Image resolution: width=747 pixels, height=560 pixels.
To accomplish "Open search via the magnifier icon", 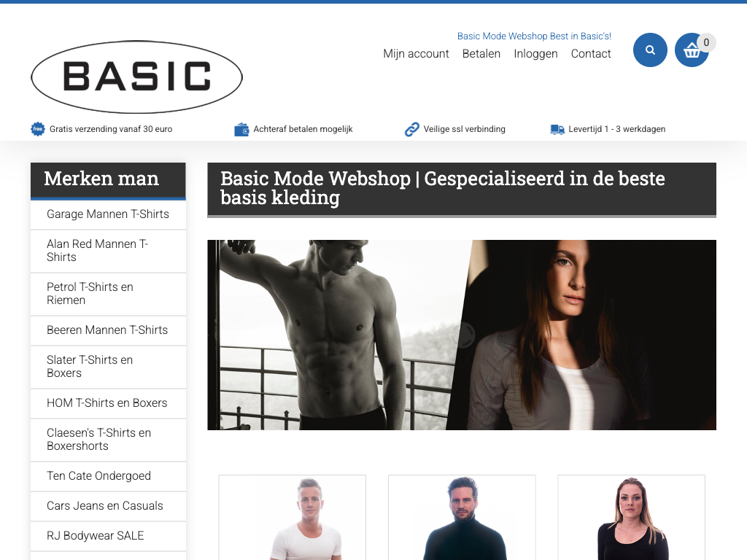I will coord(650,50).
